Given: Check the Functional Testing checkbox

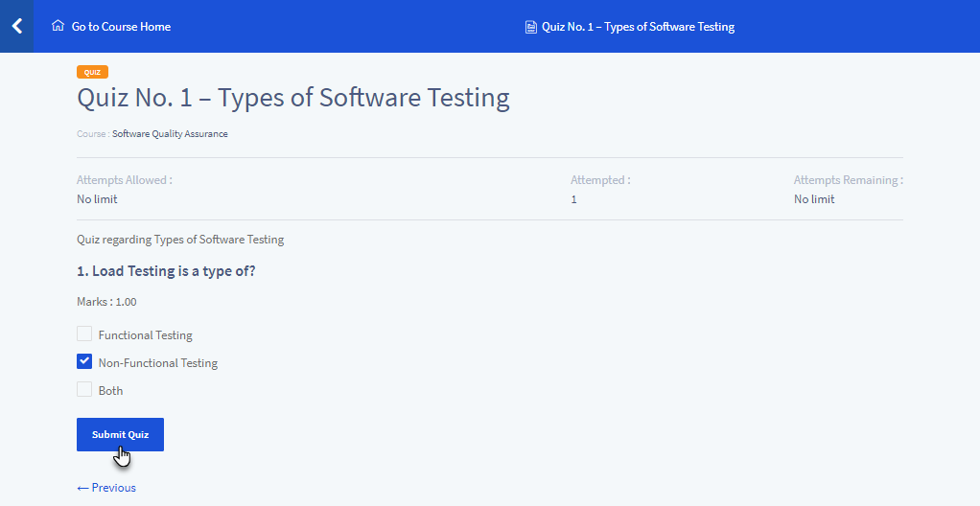Looking at the screenshot, I should coord(84,334).
